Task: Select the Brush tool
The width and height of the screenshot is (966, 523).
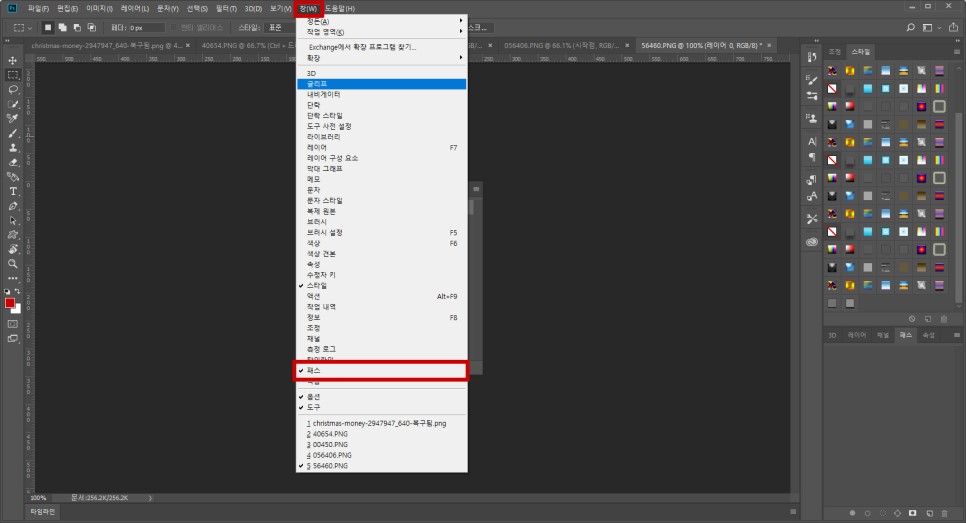Action: click(12, 133)
